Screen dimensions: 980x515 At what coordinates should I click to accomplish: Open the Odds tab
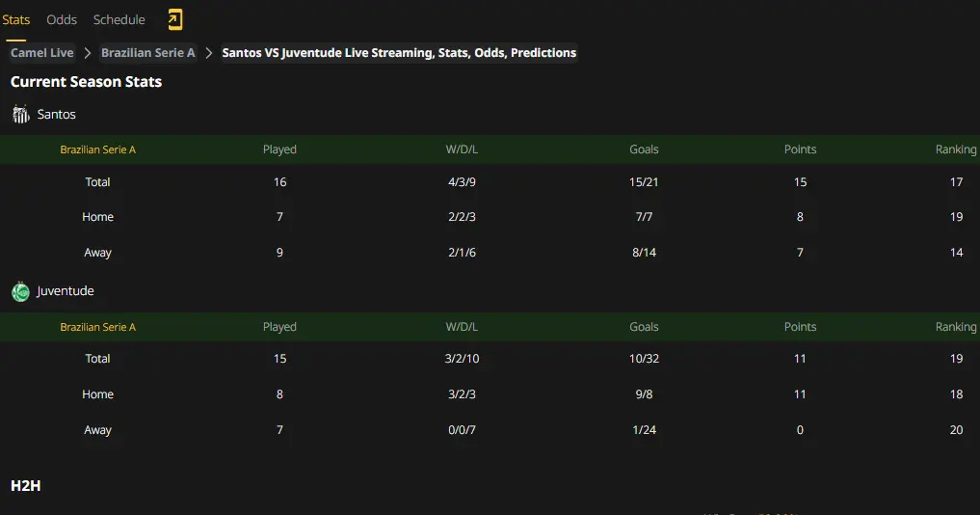(x=62, y=20)
